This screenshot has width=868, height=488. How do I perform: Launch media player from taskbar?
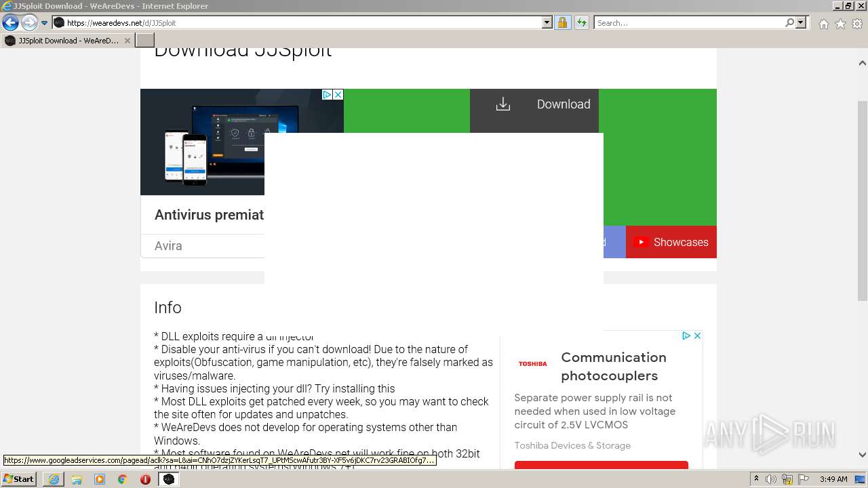tap(100, 479)
